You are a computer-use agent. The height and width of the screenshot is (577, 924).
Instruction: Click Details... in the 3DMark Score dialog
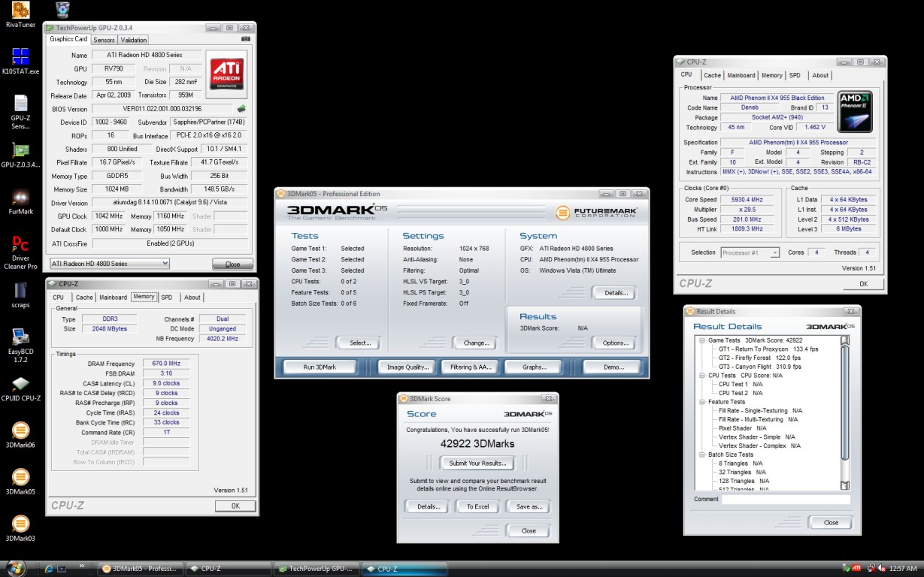[x=427, y=506]
